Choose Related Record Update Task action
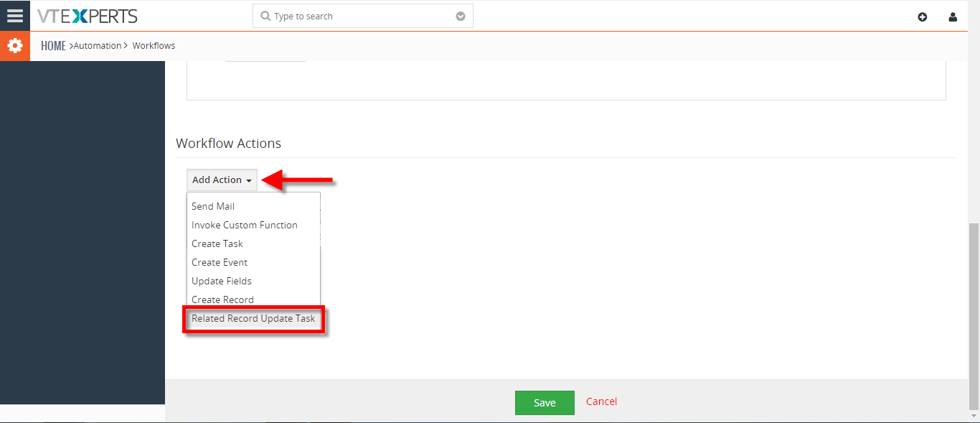Viewport: 980px width, 423px height. tap(253, 318)
